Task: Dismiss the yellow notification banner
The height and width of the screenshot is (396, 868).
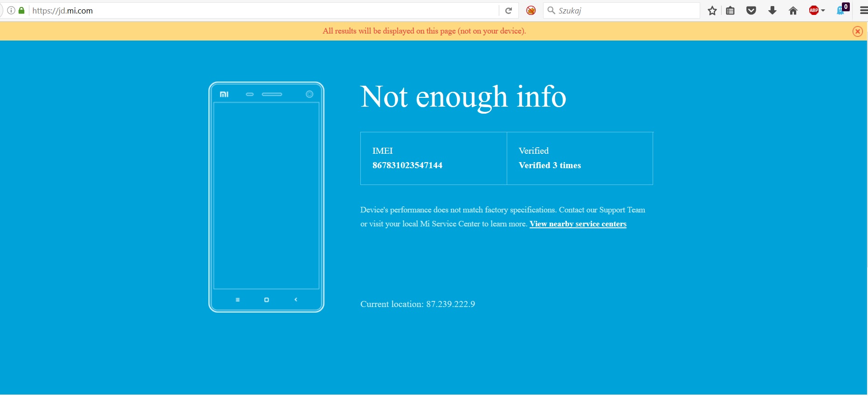Action: tap(857, 31)
